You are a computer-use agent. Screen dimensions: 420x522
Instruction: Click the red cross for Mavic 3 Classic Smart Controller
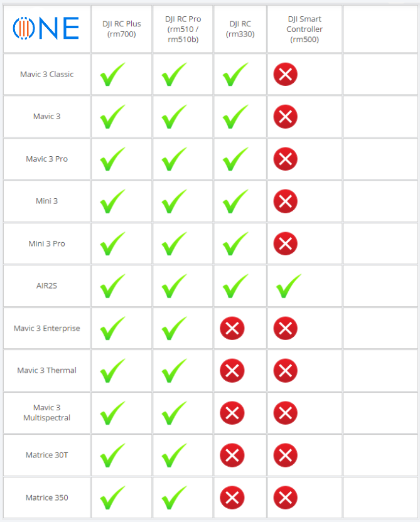pyautogui.click(x=286, y=74)
